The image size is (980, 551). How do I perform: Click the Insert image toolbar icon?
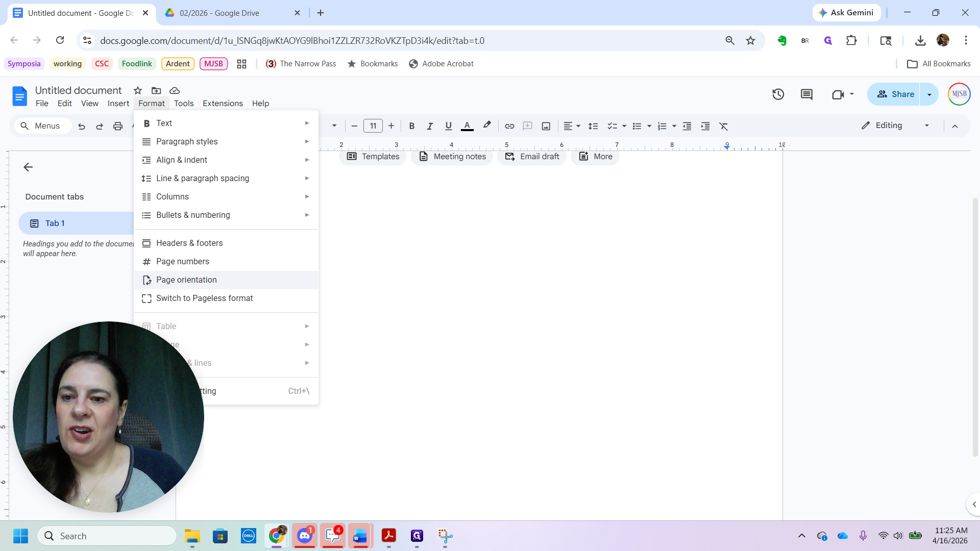coord(546,126)
